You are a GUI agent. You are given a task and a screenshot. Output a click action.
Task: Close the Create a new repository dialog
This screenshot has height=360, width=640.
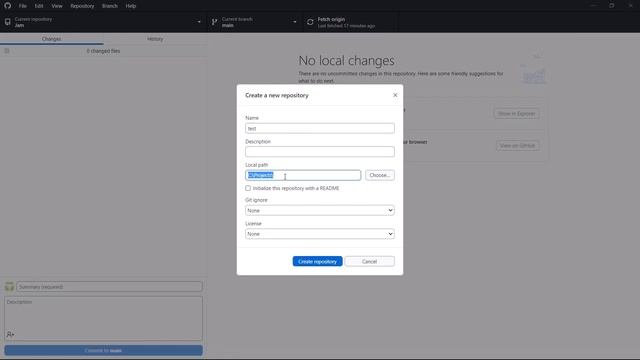pyautogui.click(x=395, y=95)
